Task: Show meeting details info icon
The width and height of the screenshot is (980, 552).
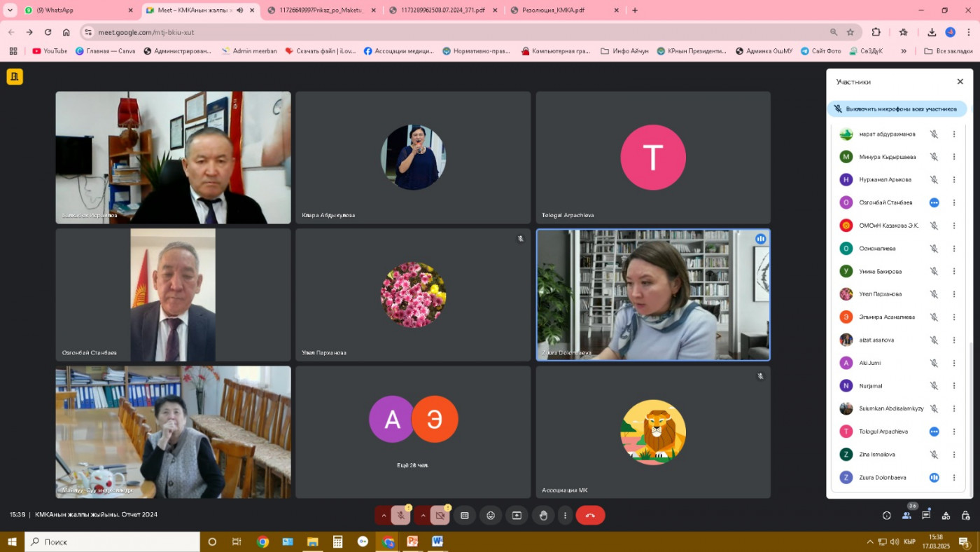Action: click(x=887, y=516)
